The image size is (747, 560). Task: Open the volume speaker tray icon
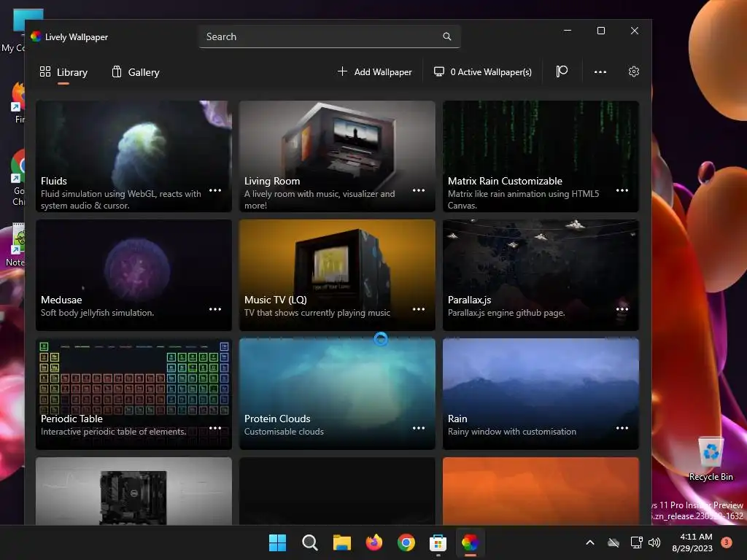[654, 542]
